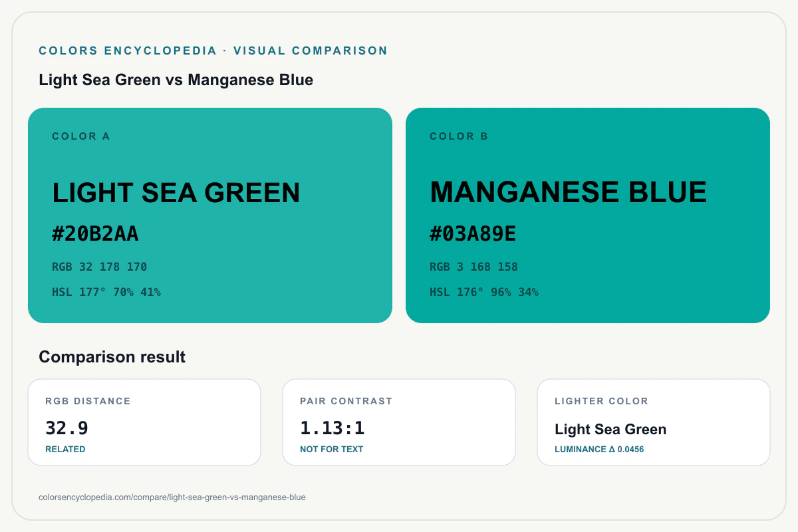Click the Light Sea Green color swatch card

[x=210, y=215]
